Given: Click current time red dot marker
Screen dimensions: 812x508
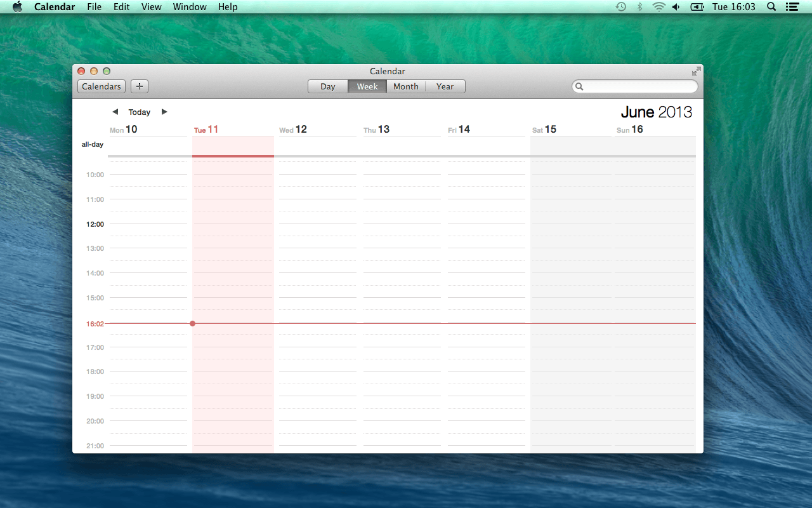Looking at the screenshot, I should 192,323.
